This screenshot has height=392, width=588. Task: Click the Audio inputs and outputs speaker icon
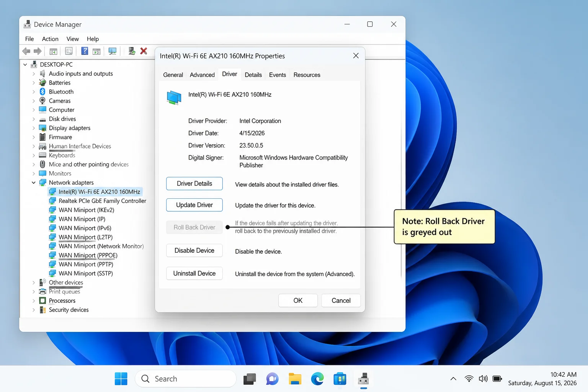point(42,73)
